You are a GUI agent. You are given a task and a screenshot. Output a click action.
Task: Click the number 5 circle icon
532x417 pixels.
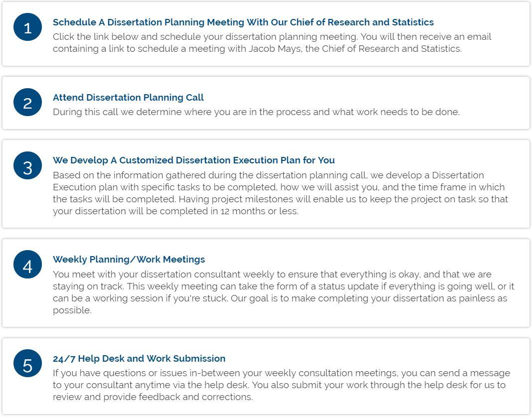click(27, 364)
